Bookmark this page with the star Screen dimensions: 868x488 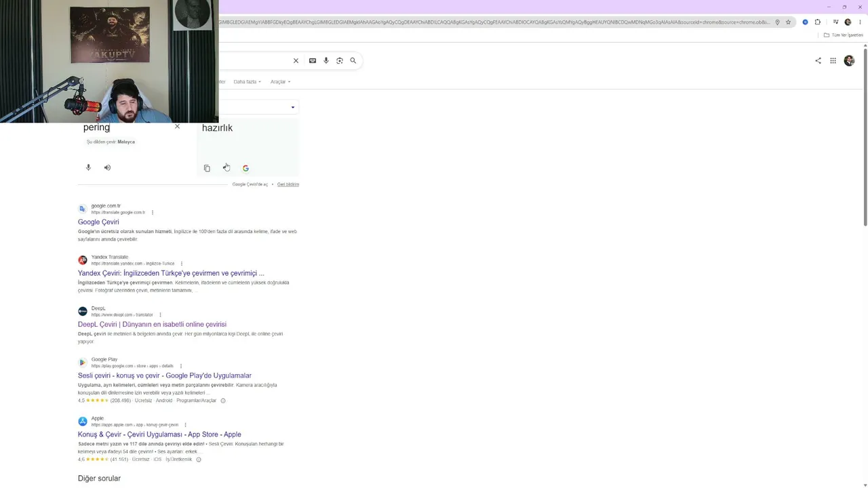[788, 22]
